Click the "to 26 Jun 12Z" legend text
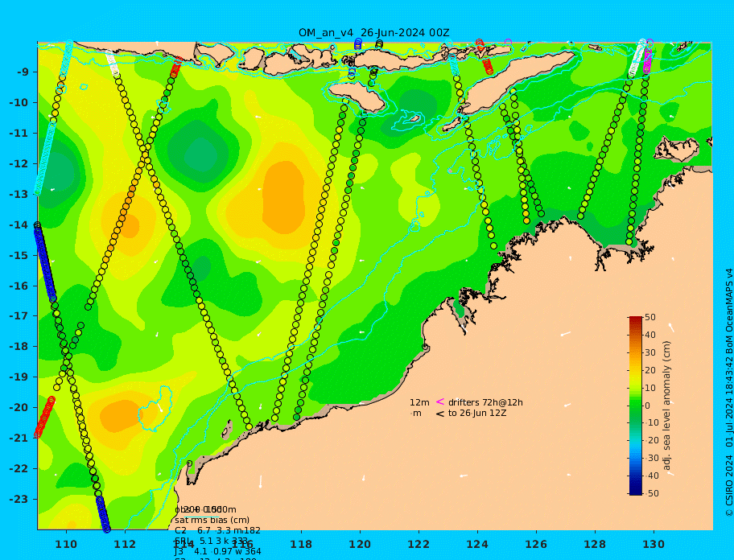734x560 pixels. (477, 413)
